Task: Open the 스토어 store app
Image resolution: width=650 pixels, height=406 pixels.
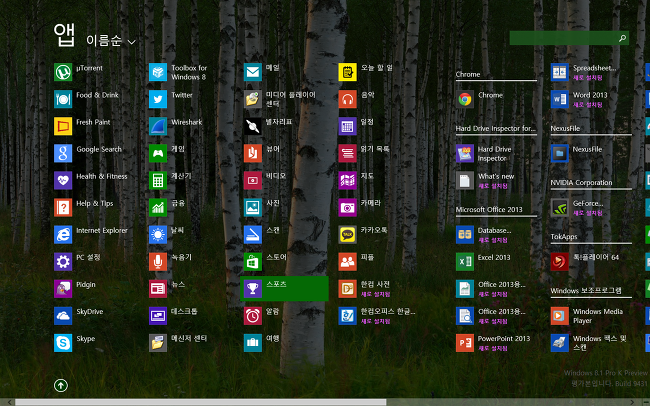Action: [x=253, y=262]
